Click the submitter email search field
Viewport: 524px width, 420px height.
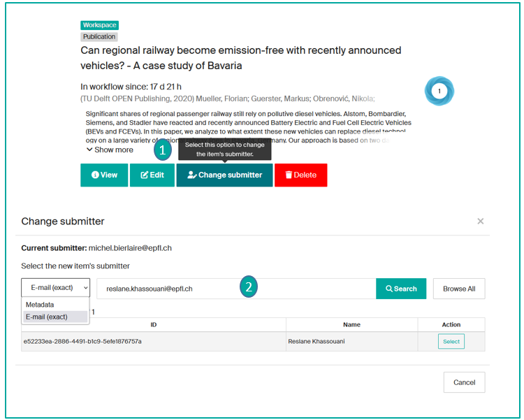[236, 289]
